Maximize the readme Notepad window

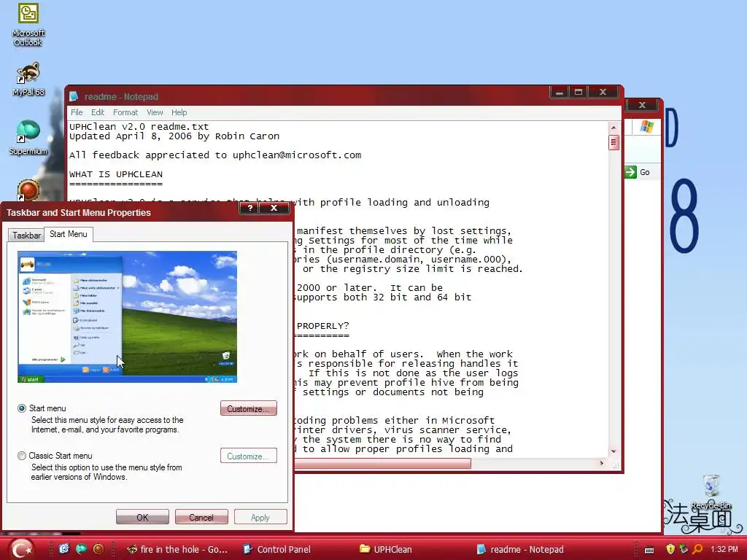(x=578, y=92)
